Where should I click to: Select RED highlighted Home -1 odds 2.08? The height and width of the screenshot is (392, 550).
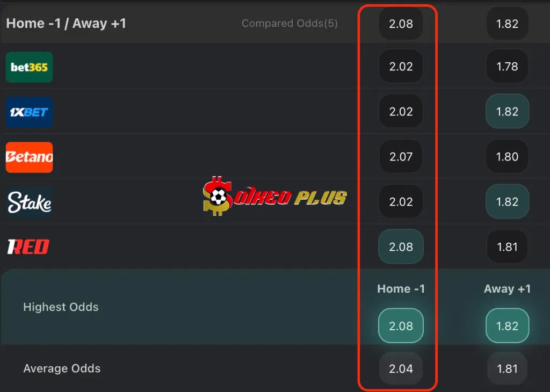tap(401, 247)
